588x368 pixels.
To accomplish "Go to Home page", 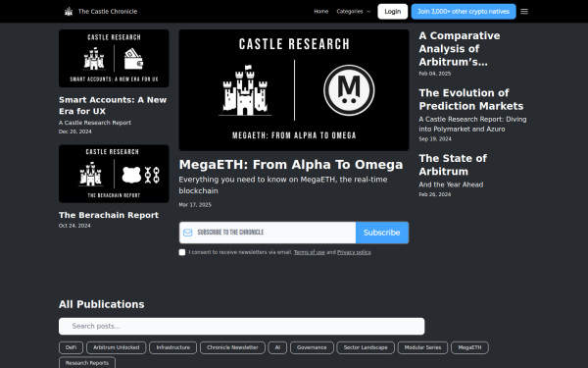I will (x=321, y=12).
